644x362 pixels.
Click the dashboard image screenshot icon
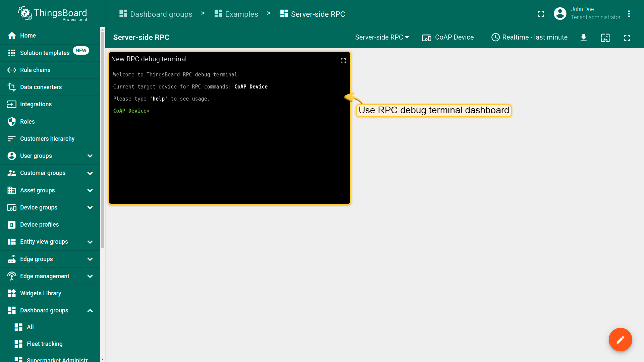coord(605,38)
